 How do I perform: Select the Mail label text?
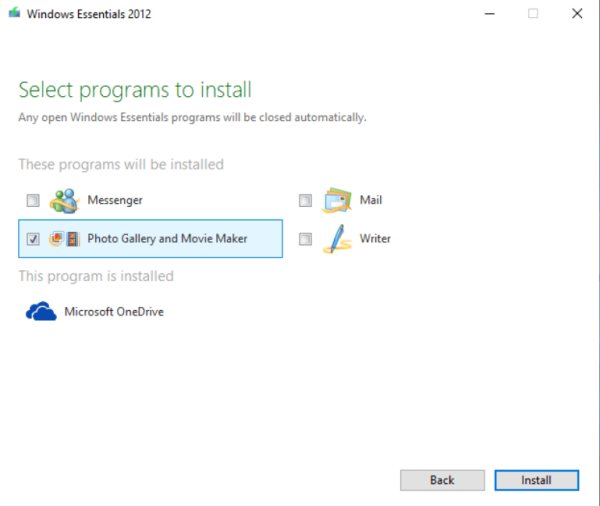click(371, 200)
